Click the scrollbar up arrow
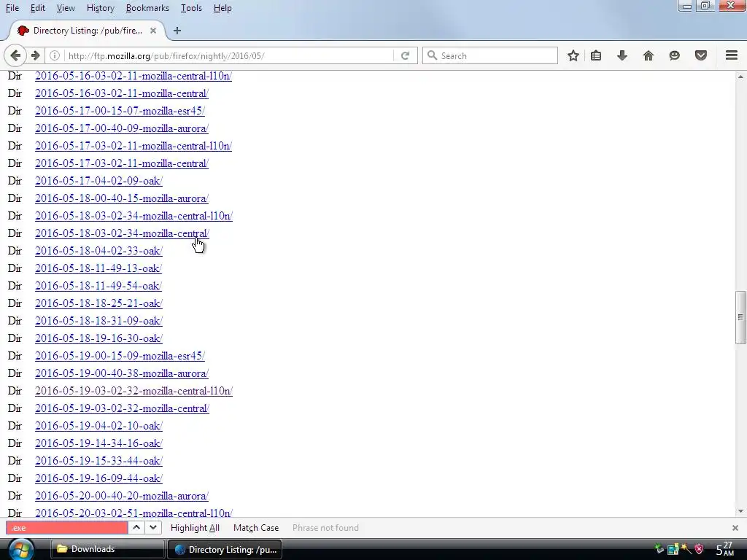 coord(740,76)
